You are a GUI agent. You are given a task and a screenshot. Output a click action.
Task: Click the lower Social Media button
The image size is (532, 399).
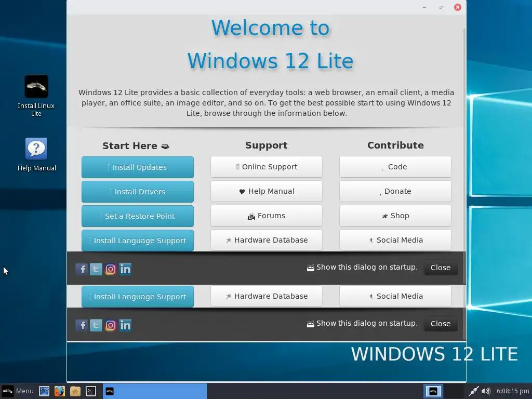(x=395, y=296)
